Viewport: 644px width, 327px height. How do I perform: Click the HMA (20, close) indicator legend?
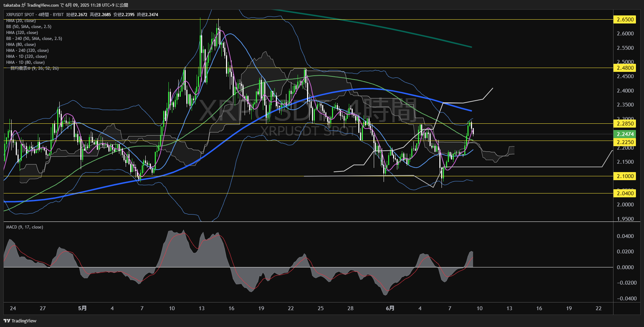[21, 21]
